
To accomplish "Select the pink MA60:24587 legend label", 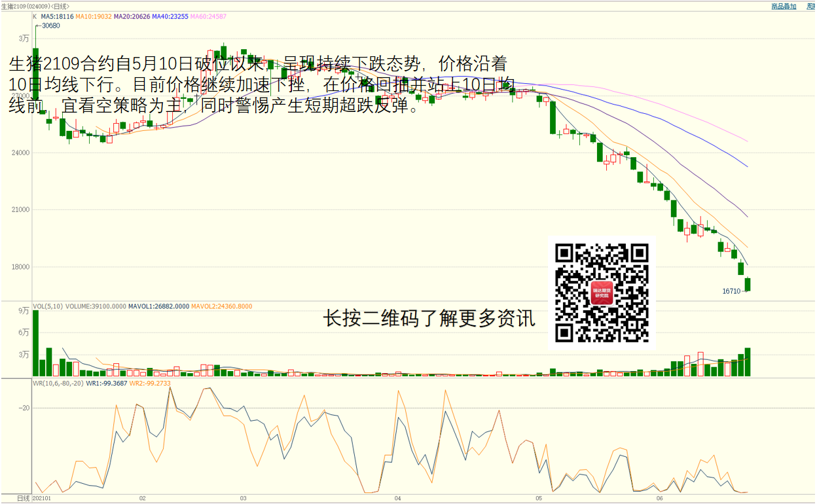I will coord(209,16).
